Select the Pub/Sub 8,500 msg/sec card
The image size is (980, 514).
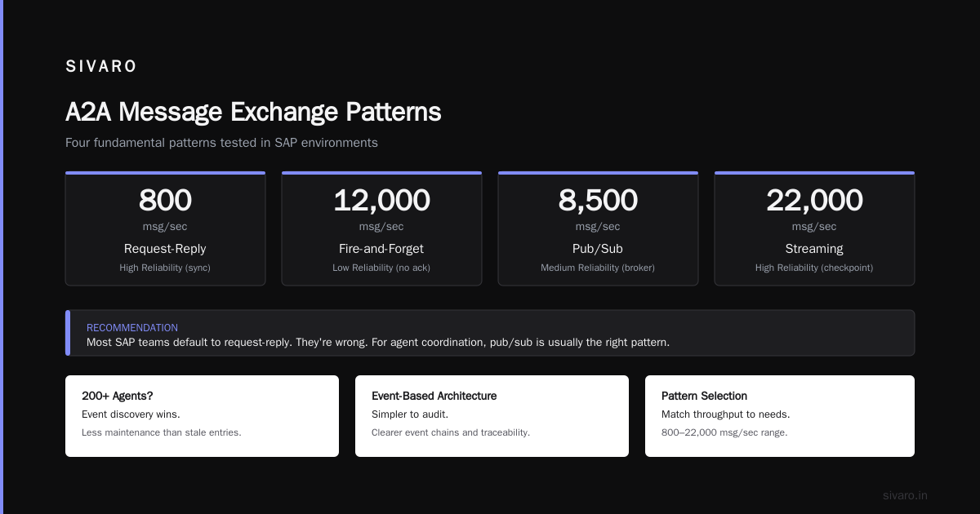(598, 228)
